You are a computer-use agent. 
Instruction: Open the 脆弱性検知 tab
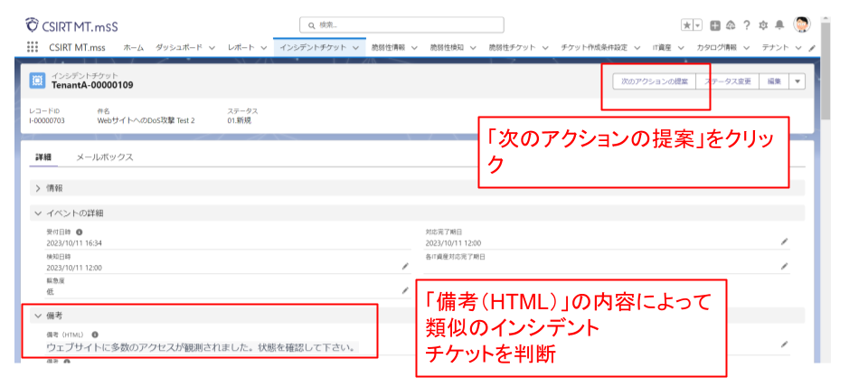pos(447,48)
